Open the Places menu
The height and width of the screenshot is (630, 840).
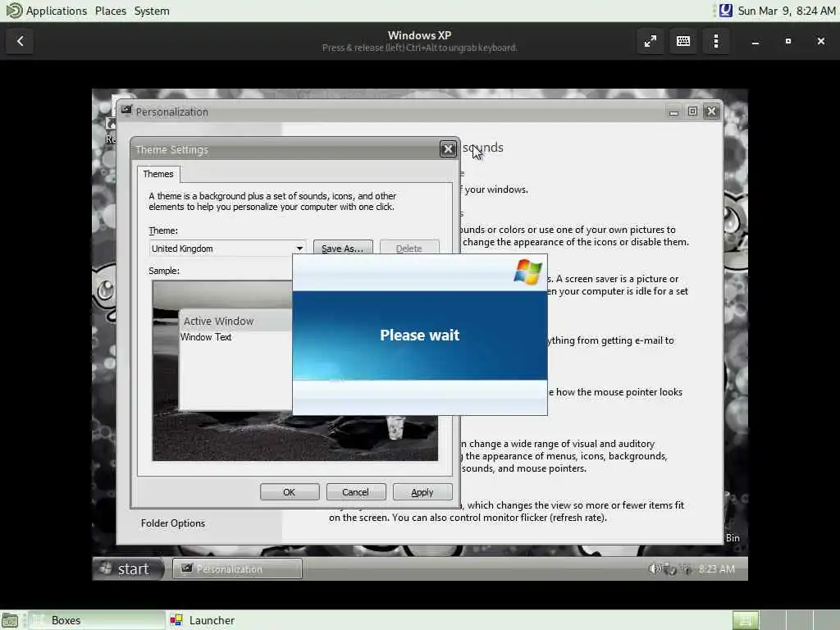tap(111, 11)
